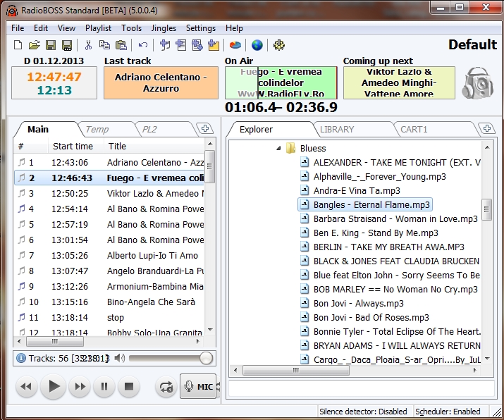
Task: Open the Edit menu
Action: pyautogui.click(x=41, y=28)
